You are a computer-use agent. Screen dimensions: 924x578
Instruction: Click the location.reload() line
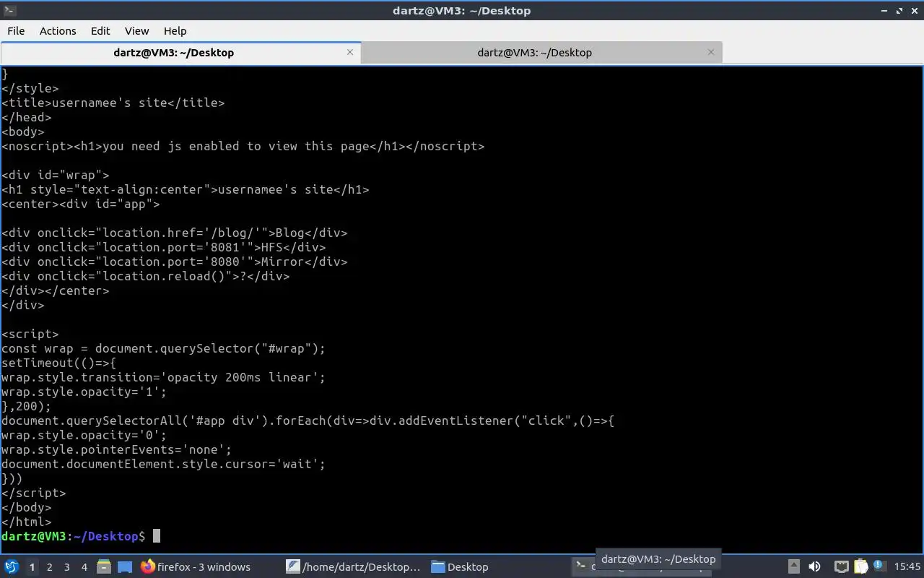coord(146,276)
